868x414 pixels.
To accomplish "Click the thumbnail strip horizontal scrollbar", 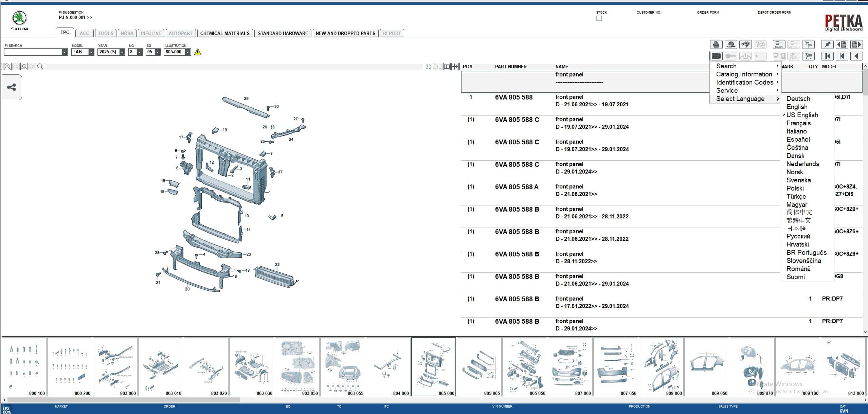I will pos(124,400).
